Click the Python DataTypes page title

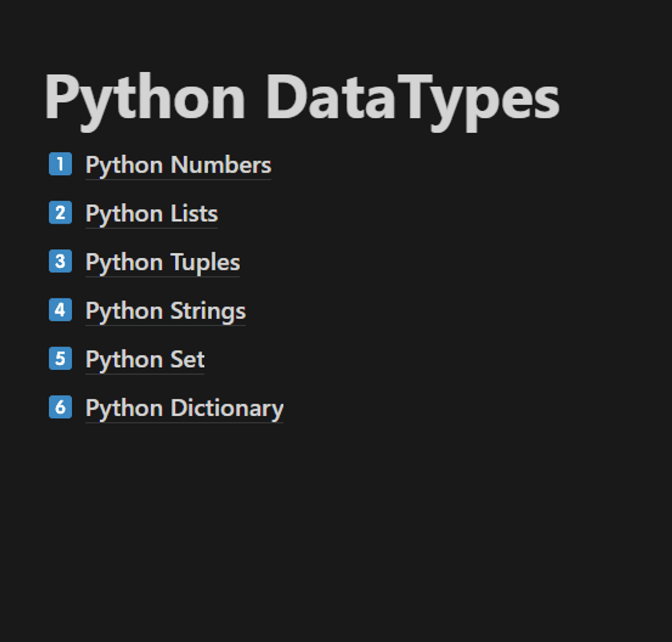[x=301, y=99]
